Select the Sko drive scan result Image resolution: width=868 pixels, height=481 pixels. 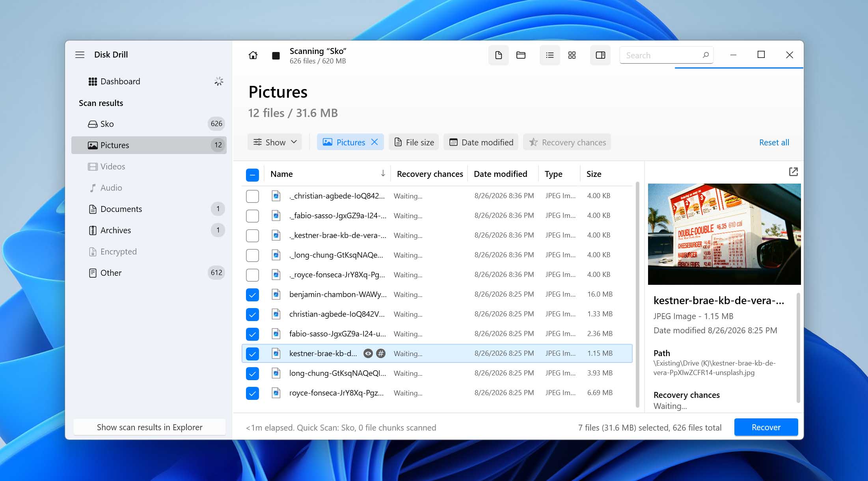[x=149, y=124]
